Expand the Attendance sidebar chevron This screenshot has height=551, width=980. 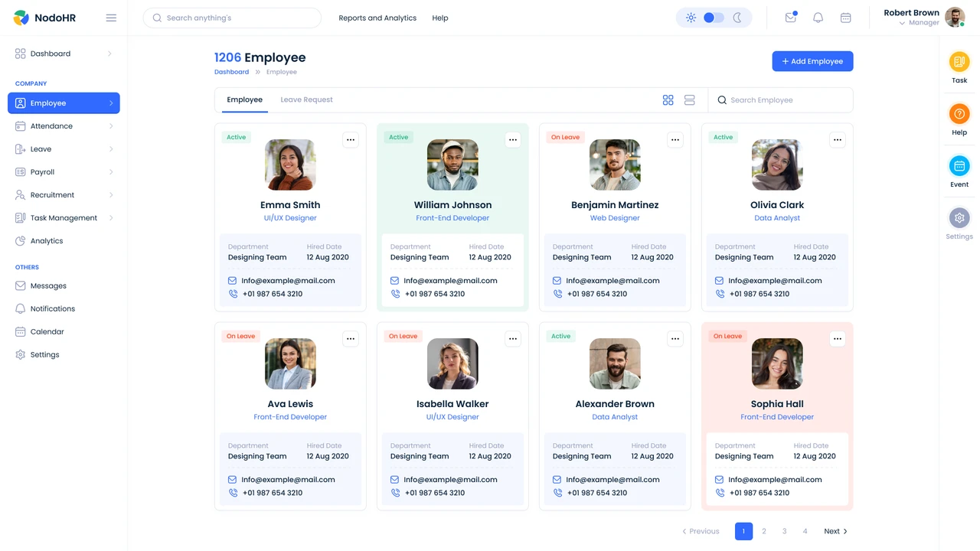(x=111, y=126)
